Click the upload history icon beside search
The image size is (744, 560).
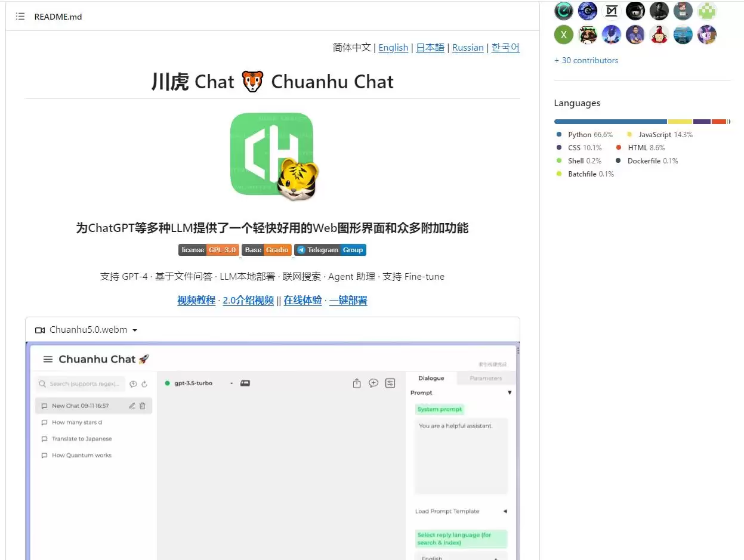point(133,384)
